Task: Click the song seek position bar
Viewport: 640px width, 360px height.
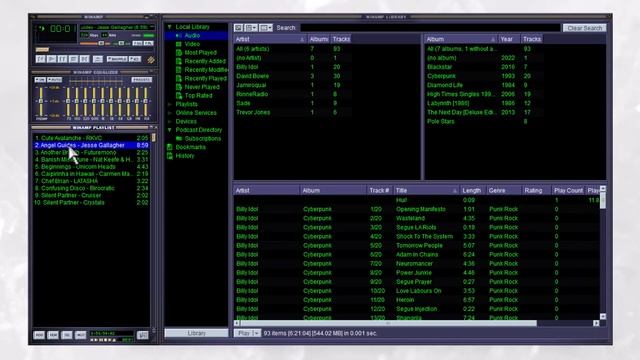Action: pyautogui.click(x=94, y=50)
